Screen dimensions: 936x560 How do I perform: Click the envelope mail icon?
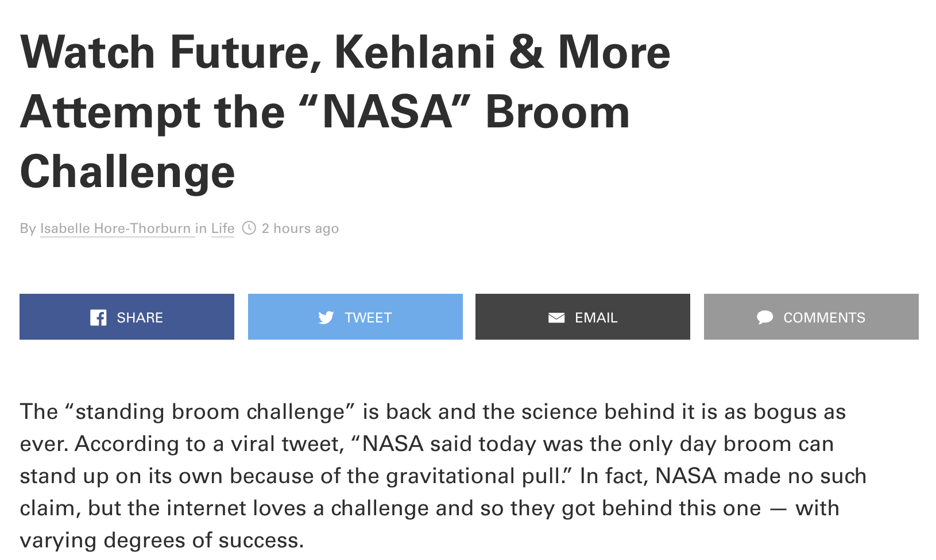point(556,317)
